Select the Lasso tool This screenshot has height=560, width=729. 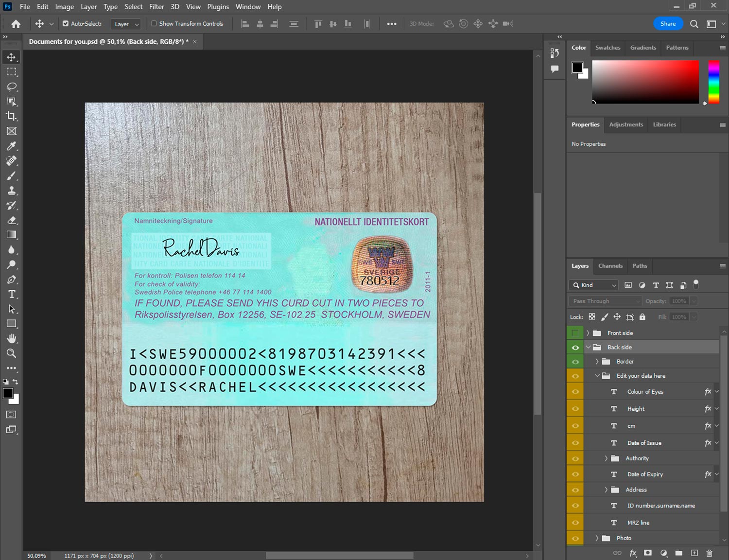12,87
